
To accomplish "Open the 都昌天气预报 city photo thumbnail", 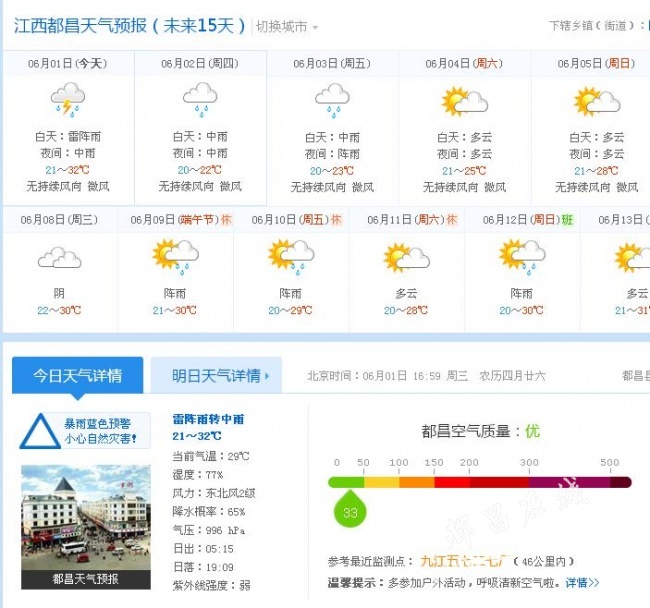I will click(86, 527).
